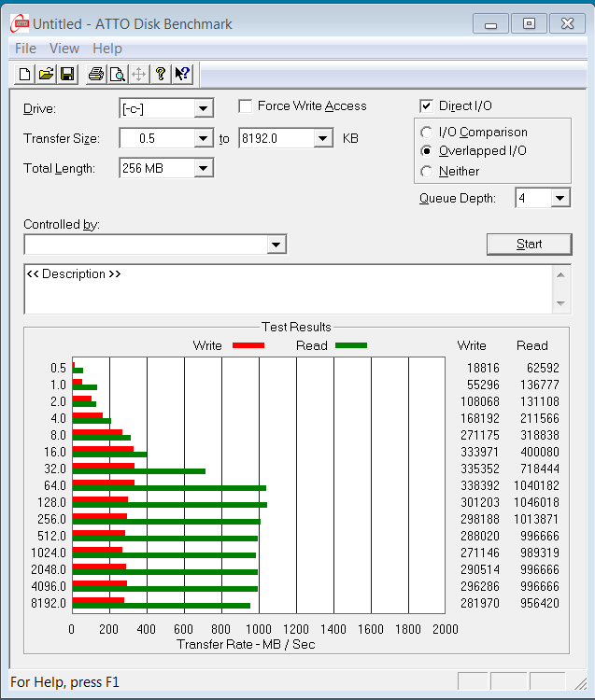Image resolution: width=595 pixels, height=700 pixels.
Task: Click the Save floppy disk icon
Action: click(x=67, y=74)
